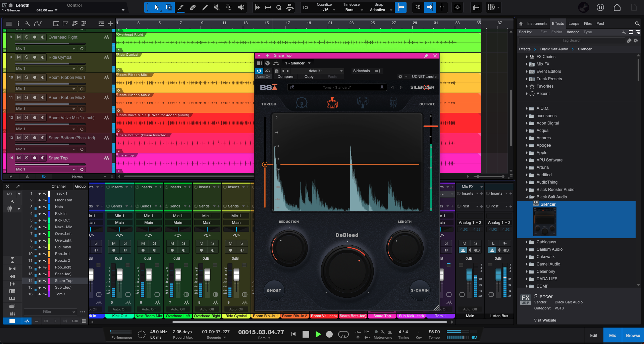The height and width of the screenshot is (344, 644).
Task: Select the Mute tool
Action: pyautogui.click(x=217, y=7)
